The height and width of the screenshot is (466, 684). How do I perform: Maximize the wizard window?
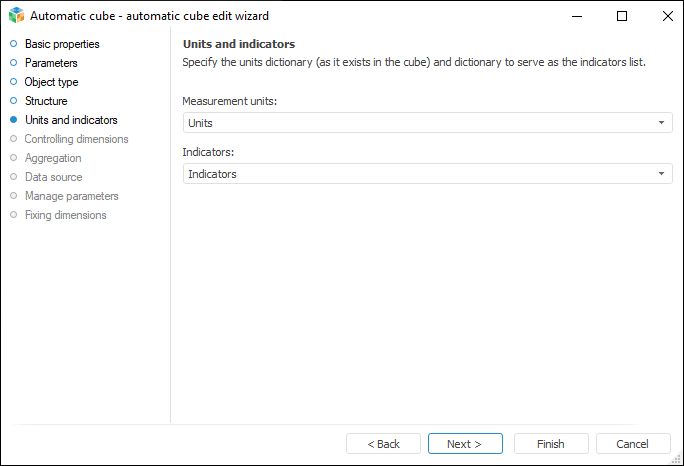pyautogui.click(x=622, y=16)
